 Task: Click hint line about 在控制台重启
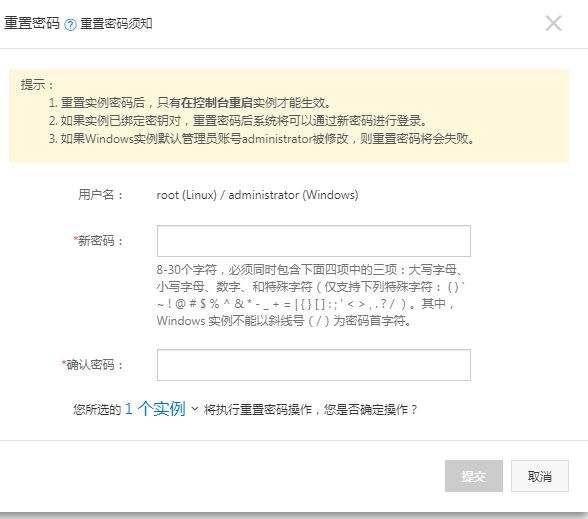(190, 102)
